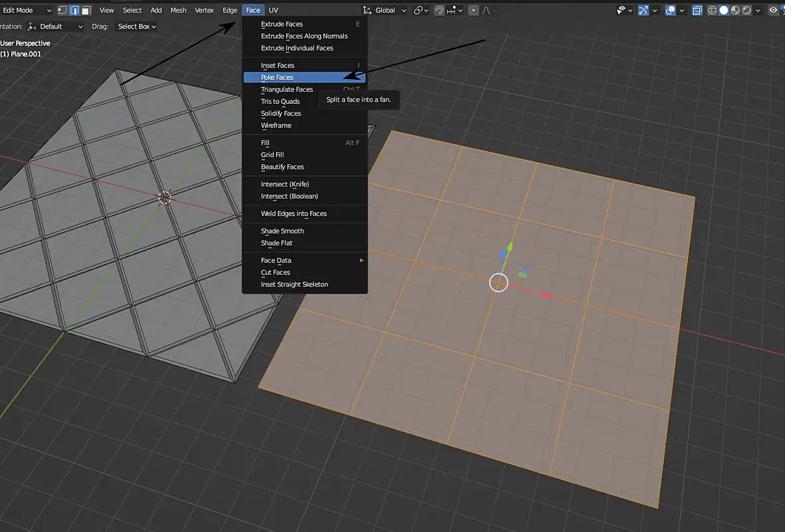785x532 pixels.
Task: Expand viewport shading options dropdown
Action: pyautogui.click(x=758, y=10)
